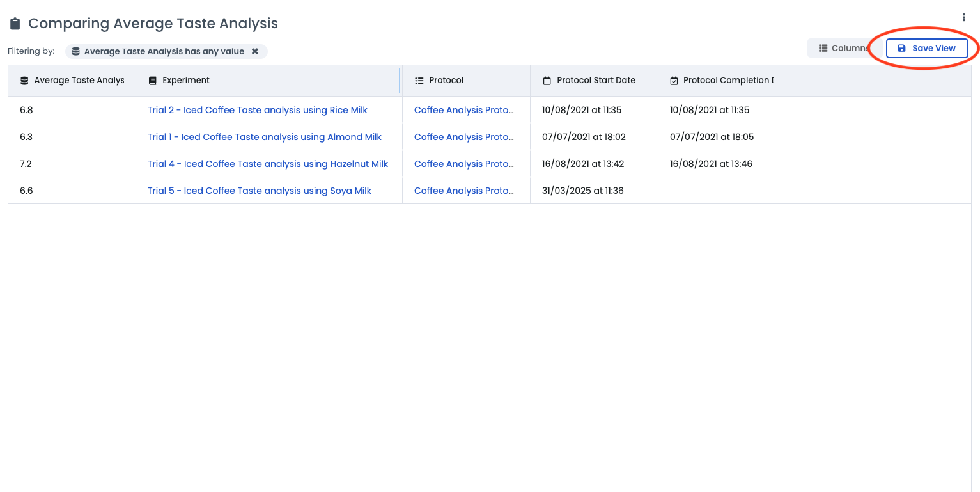Image resolution: width=980 pixels, height=492 pixels.
Task: Open Trial 2 Rice Milk experiment link
Action: (257, 110)
